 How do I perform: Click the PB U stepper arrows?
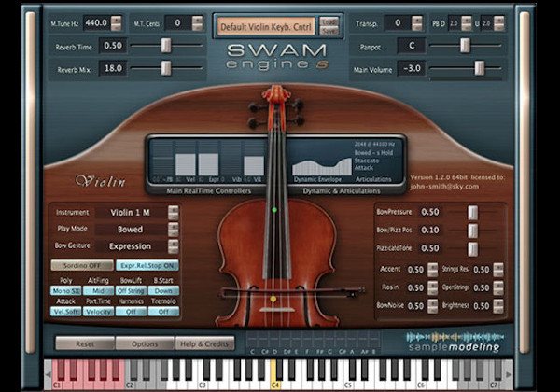[x=499, y=23]
